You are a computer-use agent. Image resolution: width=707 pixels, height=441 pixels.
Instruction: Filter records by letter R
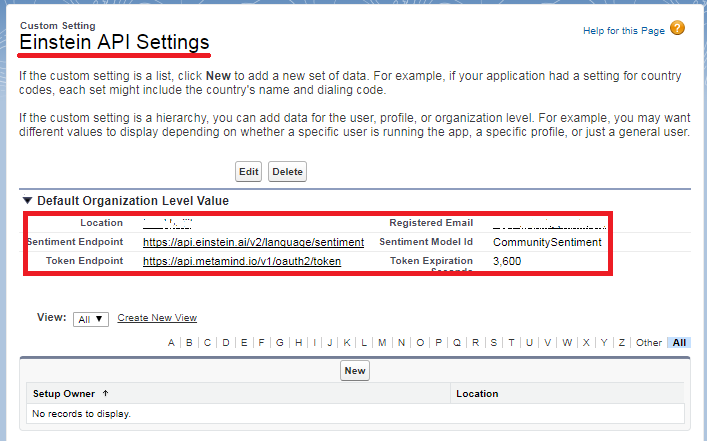point(475,343)
